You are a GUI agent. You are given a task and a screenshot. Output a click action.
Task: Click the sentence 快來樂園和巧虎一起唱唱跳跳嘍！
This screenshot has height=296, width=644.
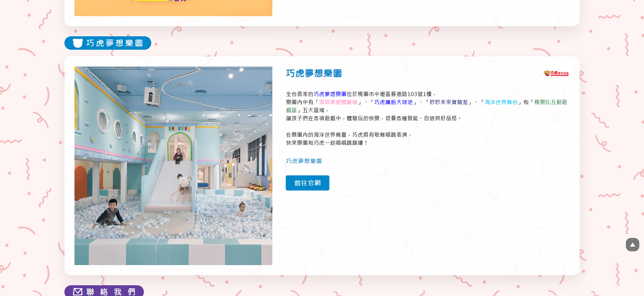click(327, 143)
